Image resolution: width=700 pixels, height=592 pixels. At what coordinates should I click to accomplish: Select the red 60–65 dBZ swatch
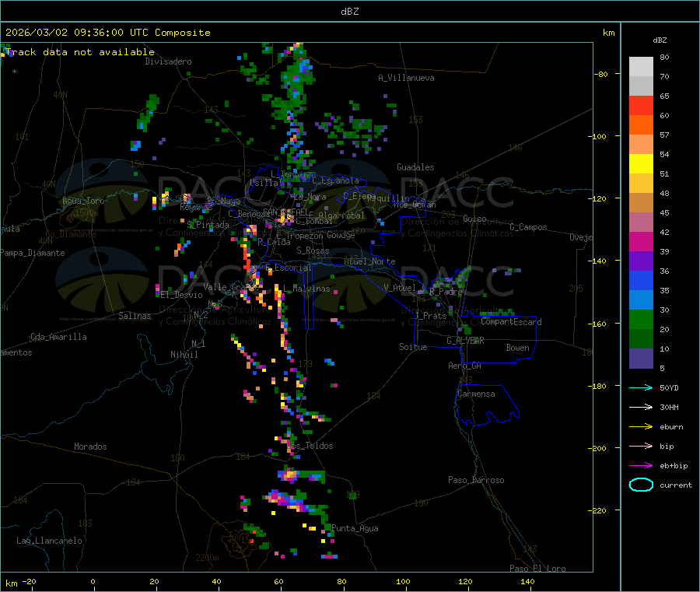pyautogui.click(x=641, y=106)
